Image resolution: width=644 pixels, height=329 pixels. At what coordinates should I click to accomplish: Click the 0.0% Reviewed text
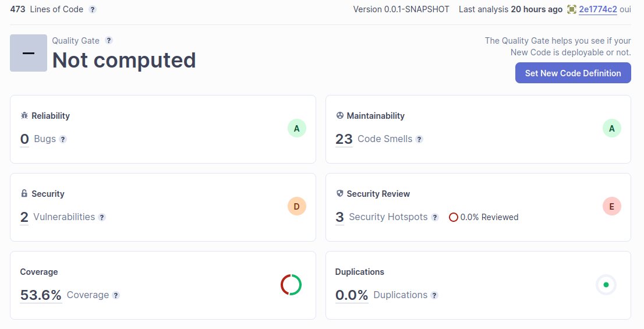(489, 217)
